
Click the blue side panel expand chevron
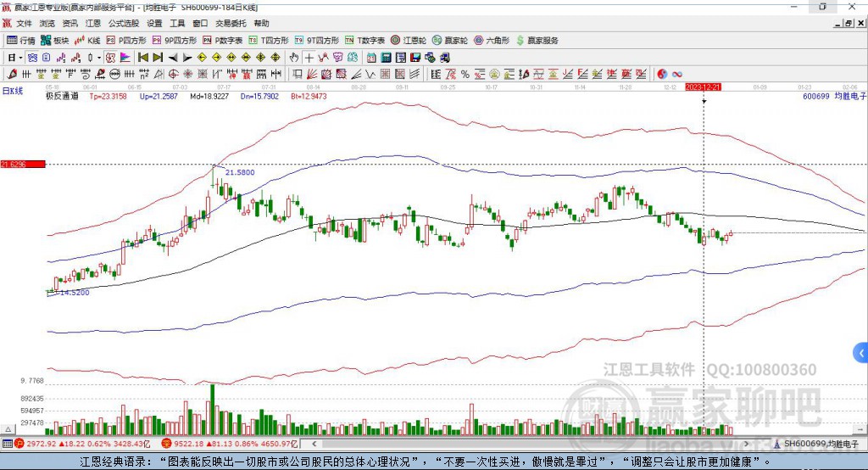(x=861, y=353)
